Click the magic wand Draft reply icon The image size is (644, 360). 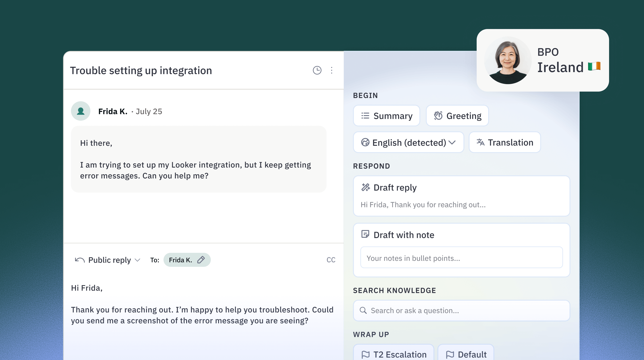click(x=366, y=187)
